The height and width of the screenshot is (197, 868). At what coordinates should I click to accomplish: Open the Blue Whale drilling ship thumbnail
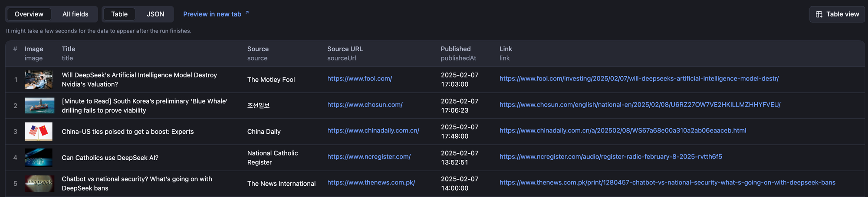(x=39, y=106)
